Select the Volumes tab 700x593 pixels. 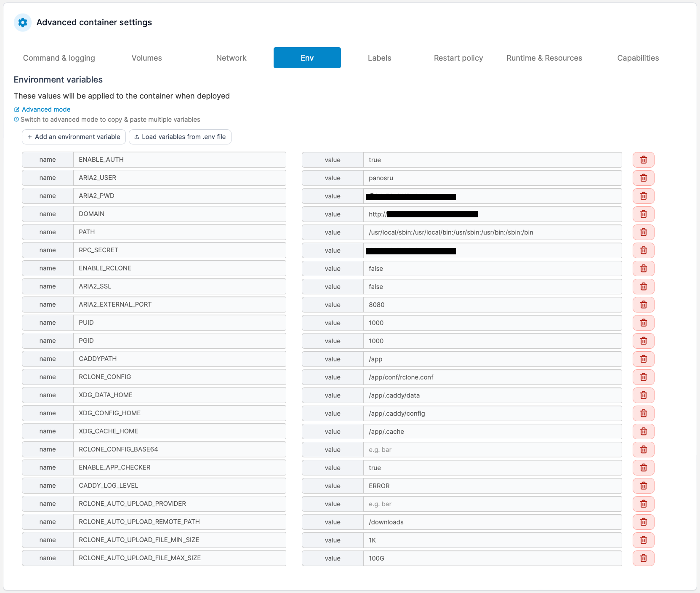146,58
